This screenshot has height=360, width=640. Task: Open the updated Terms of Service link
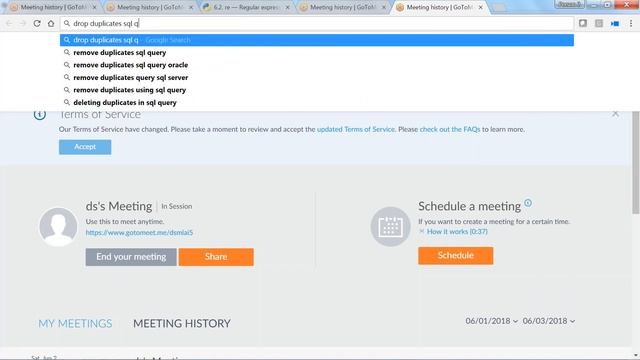pyautogui.click(x=356, y=129)
